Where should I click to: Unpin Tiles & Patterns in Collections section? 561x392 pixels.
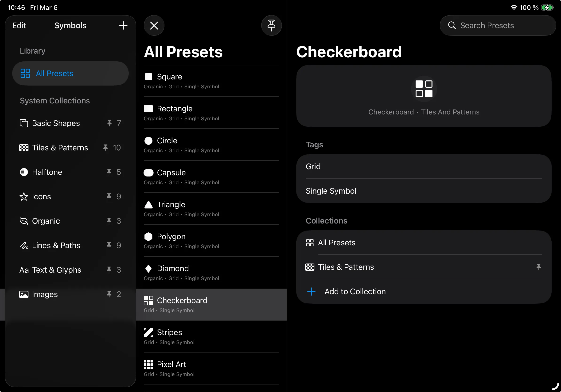539,267
